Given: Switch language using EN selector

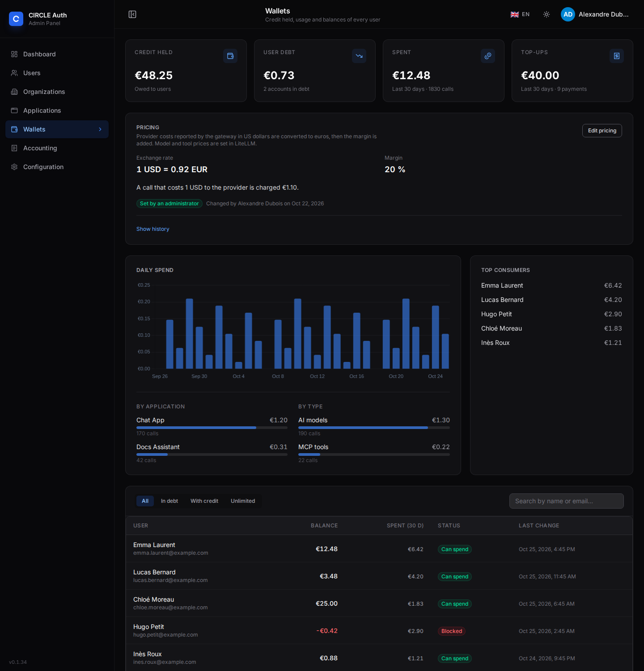Looking at the screenshot, I should 520,14.
